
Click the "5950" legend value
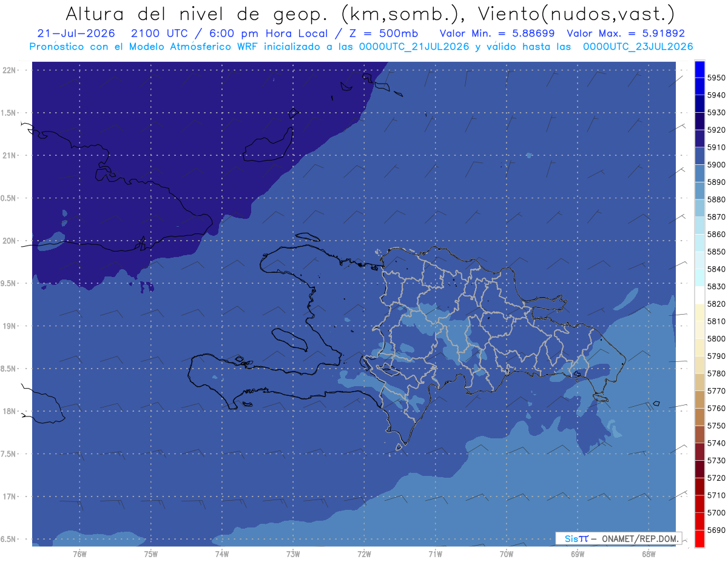tap(716, 78)
